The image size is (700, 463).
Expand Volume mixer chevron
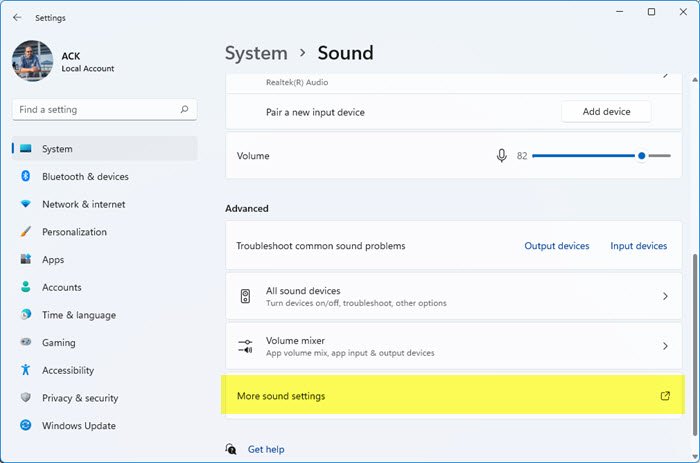point(665,346)
